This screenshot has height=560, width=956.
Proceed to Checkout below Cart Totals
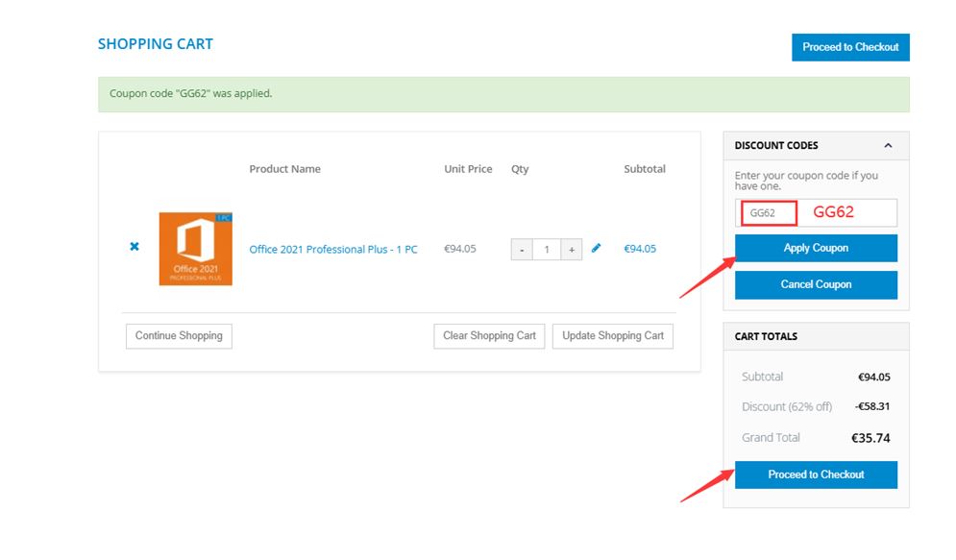[x=816, y=475]
